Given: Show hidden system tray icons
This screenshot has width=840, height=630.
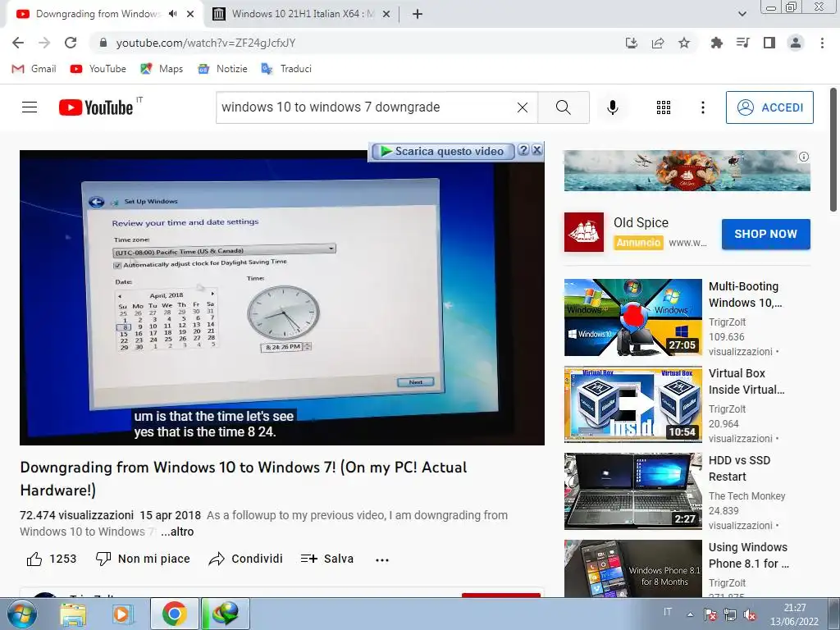Looking at the screenshot, I should [x=690, y=614].
